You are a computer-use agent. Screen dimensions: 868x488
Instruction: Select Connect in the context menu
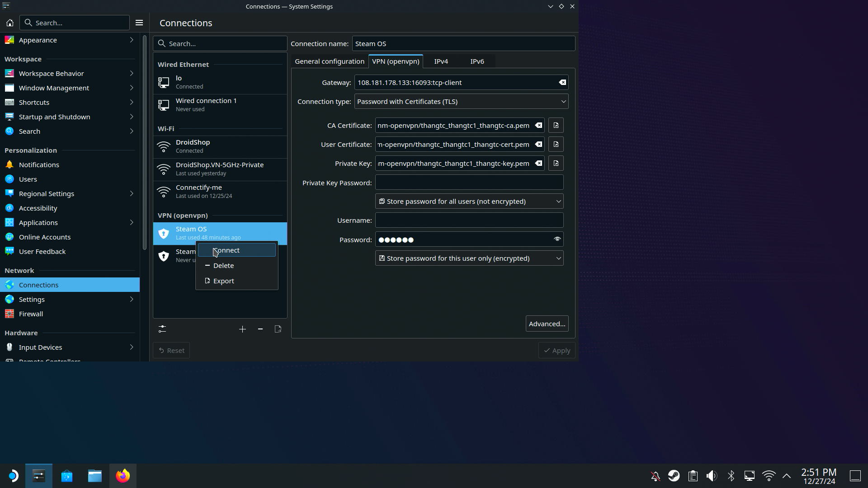coord(237,250)
